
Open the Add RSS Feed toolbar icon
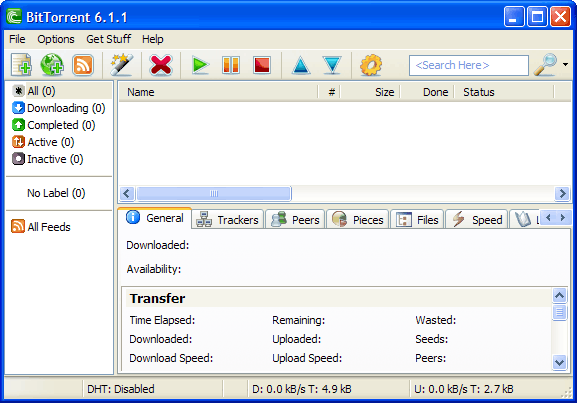coord(83,65)
